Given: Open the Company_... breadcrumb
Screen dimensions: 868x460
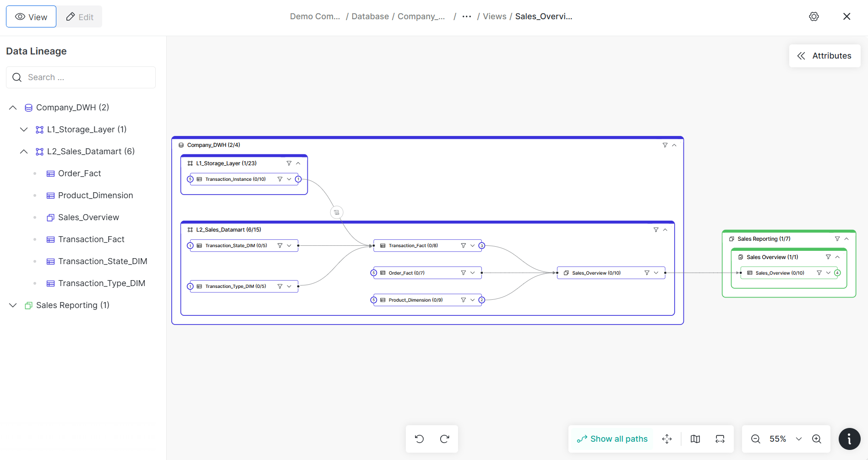Looking at the screenshot, I should pyautogui.click(x=421, y=16).
